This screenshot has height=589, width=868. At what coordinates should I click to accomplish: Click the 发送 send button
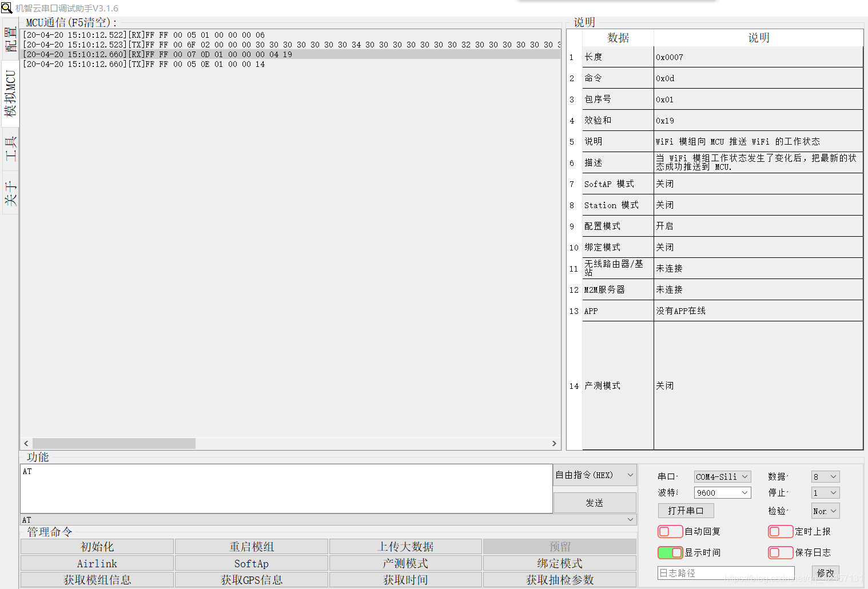point(595,503)
